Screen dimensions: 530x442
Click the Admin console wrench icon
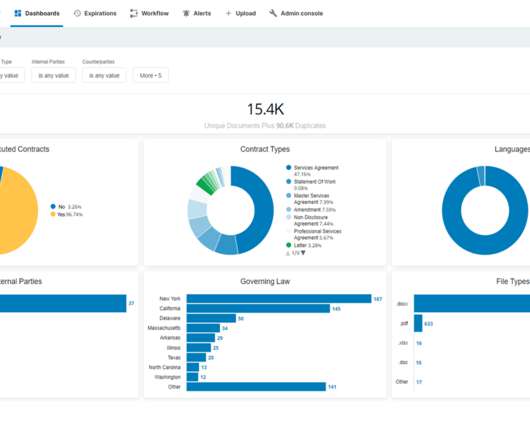(273, 13)
